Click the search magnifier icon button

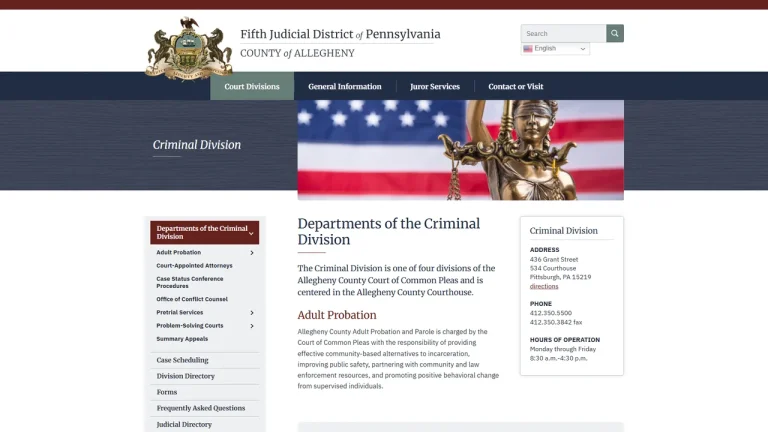615,33
